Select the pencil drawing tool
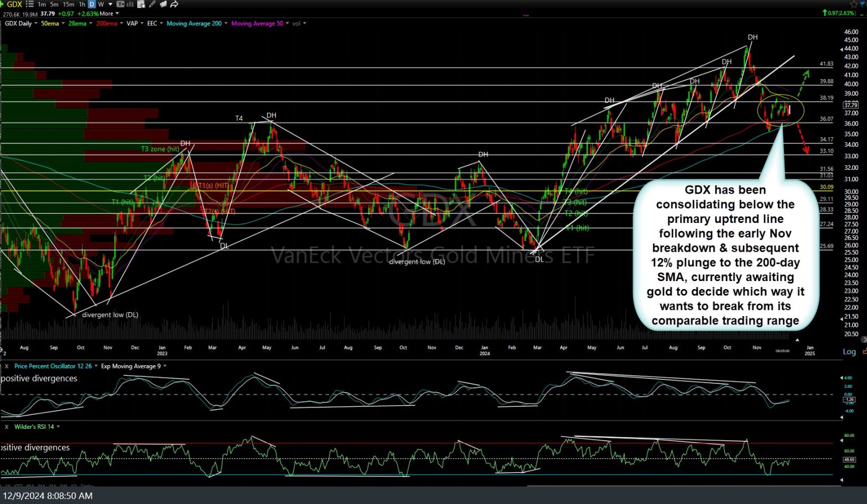The height and width of the screenshot is (504, 867). point(151,5)
